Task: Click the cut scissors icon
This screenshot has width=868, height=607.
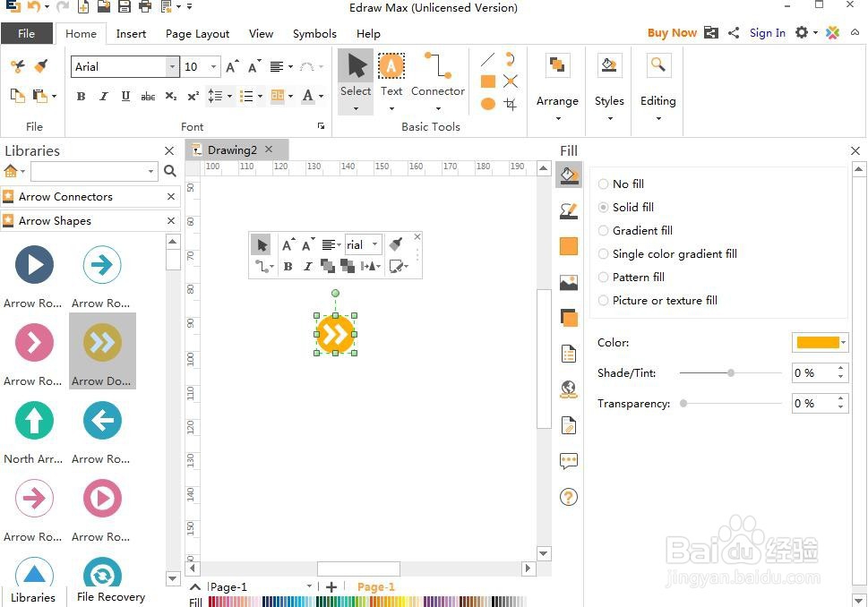Action: (17, 66)
